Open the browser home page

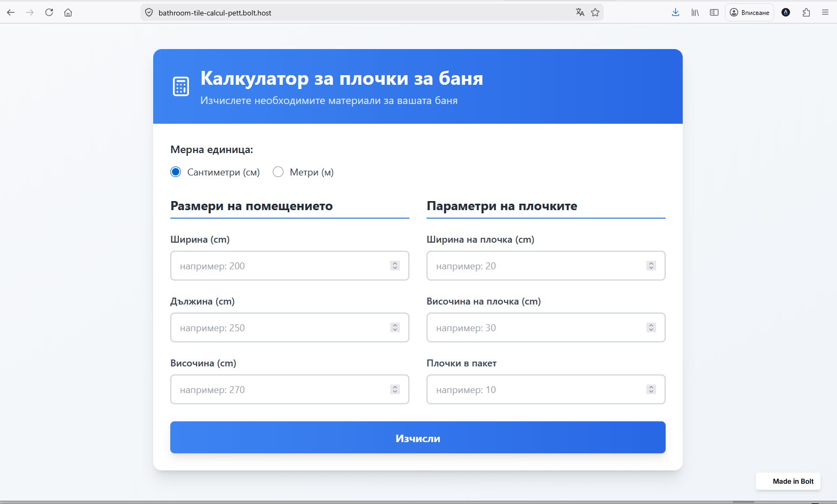[x=68, y=12]
